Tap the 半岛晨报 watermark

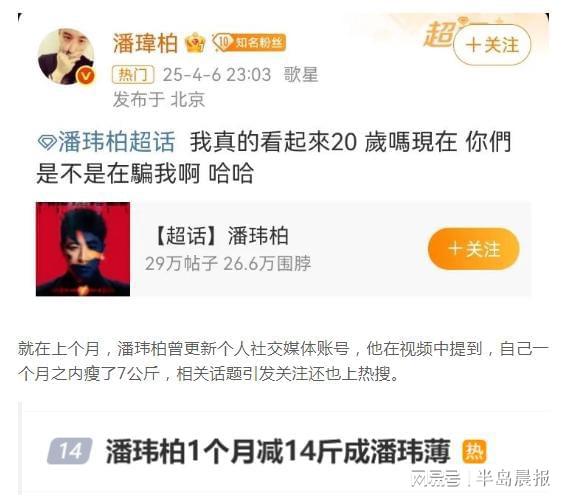tap(513, 478)
